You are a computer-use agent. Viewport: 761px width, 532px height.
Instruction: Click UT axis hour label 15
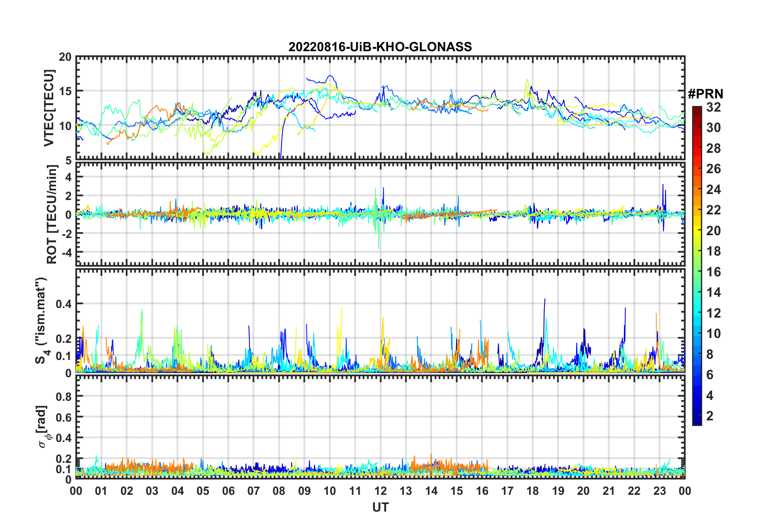[x=457, y=491]
